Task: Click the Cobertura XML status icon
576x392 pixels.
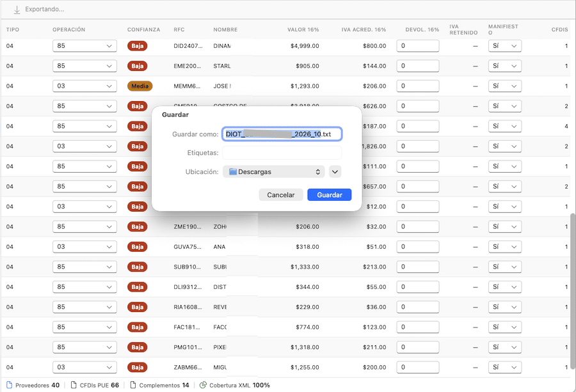Action: (x=203, y=385)
